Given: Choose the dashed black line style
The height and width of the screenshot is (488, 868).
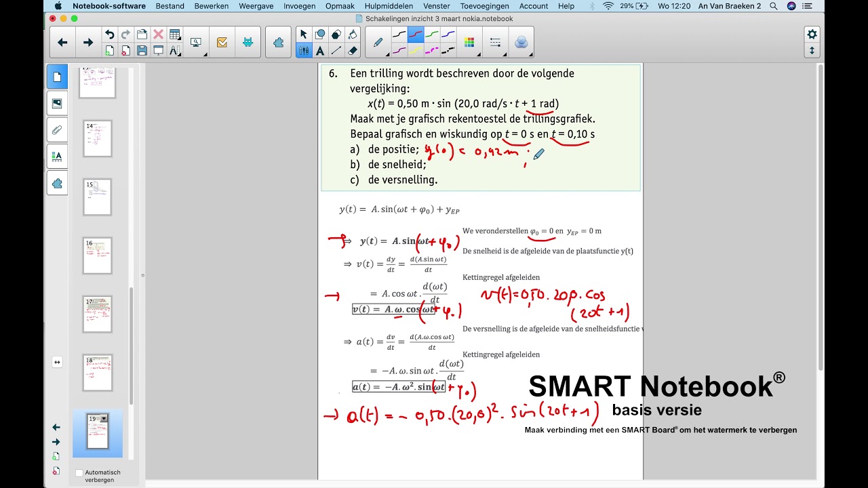Looking at the screenshot, I should 448,51.
